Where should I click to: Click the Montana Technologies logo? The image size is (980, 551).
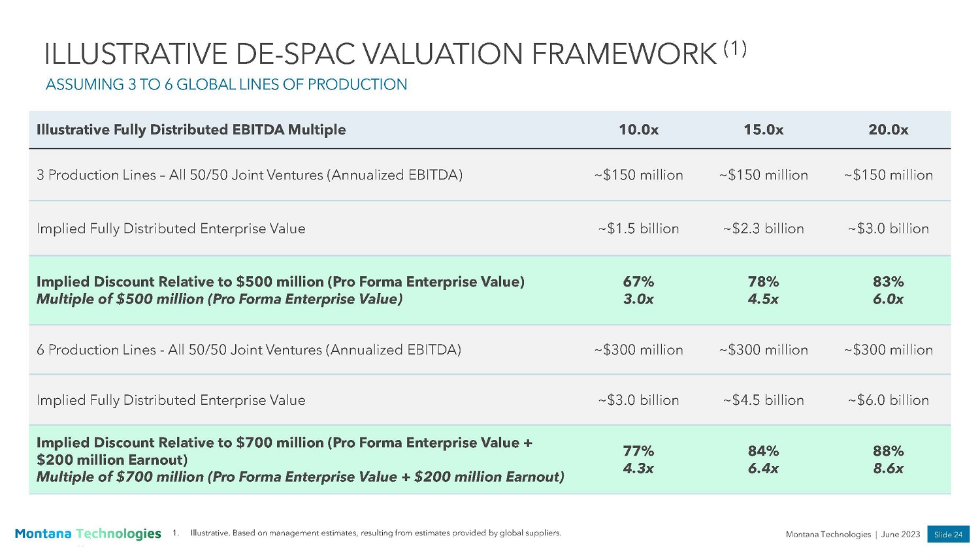[88, 533]
